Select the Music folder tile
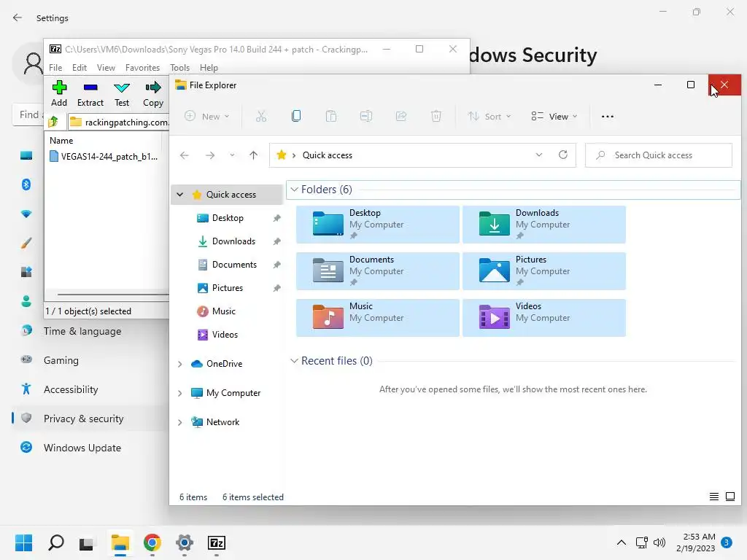This screenshot has width=747, height=560. [x=378, y=318]
